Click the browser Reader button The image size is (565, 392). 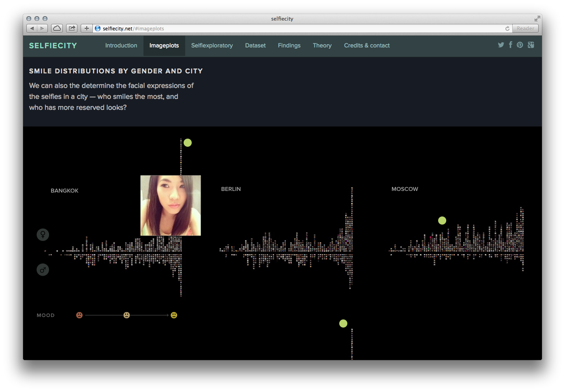click(525, 28)
